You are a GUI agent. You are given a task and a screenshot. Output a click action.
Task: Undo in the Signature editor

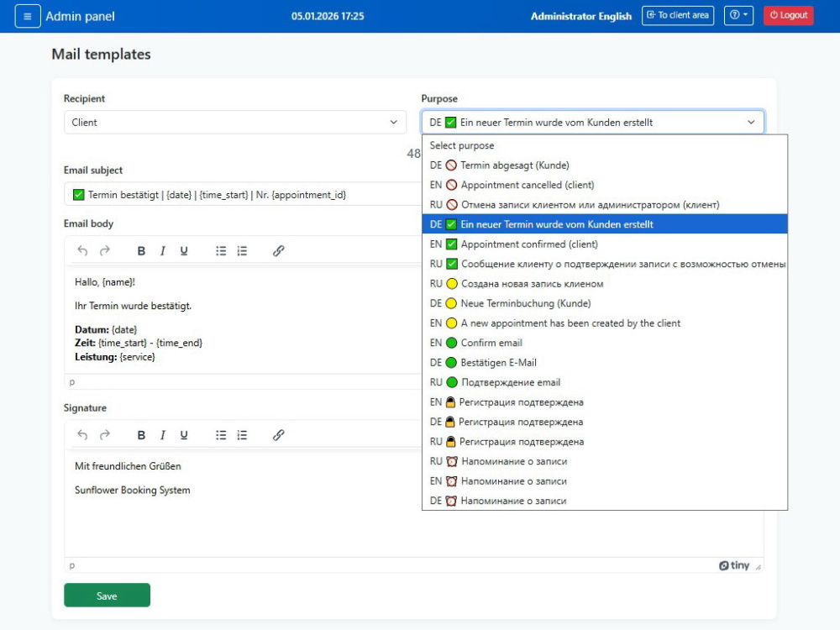point(82,435)
